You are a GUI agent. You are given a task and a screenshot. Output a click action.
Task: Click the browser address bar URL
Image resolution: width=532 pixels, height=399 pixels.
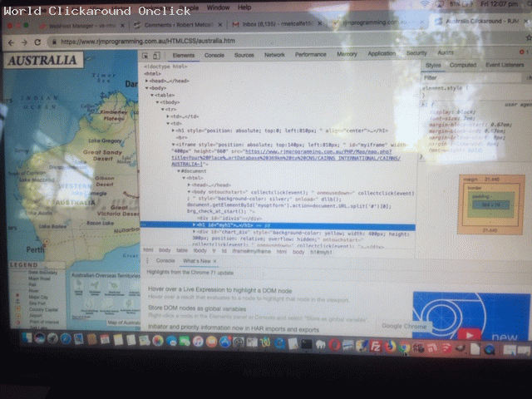(148, 41)
